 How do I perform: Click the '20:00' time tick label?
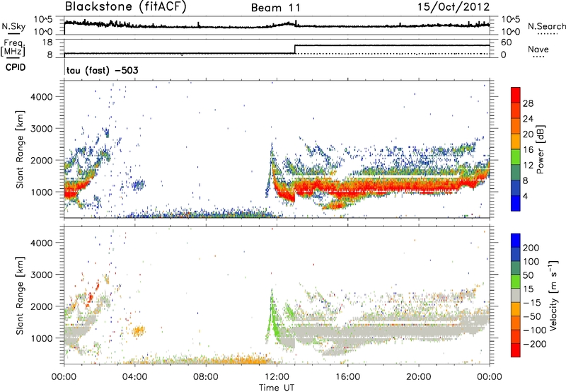[418, 377]
